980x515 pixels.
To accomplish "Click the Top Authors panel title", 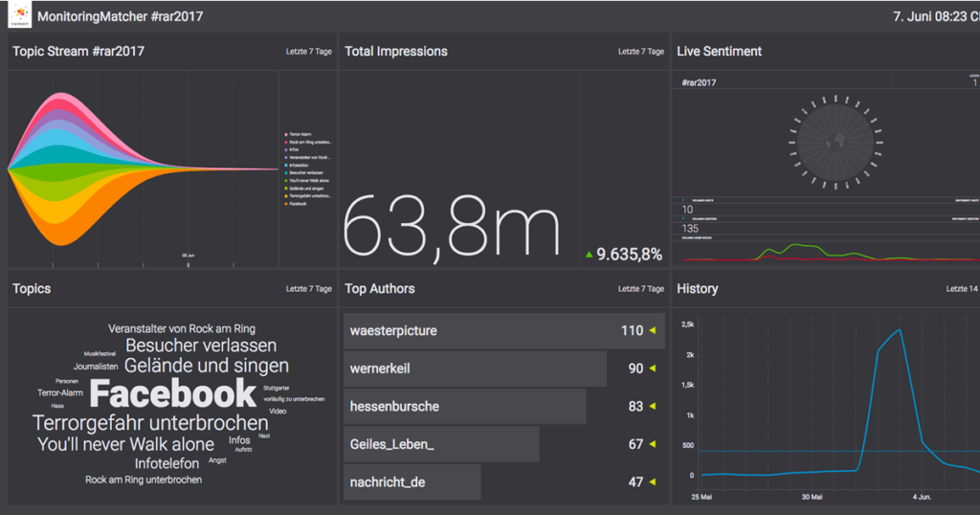I will 380,289.
